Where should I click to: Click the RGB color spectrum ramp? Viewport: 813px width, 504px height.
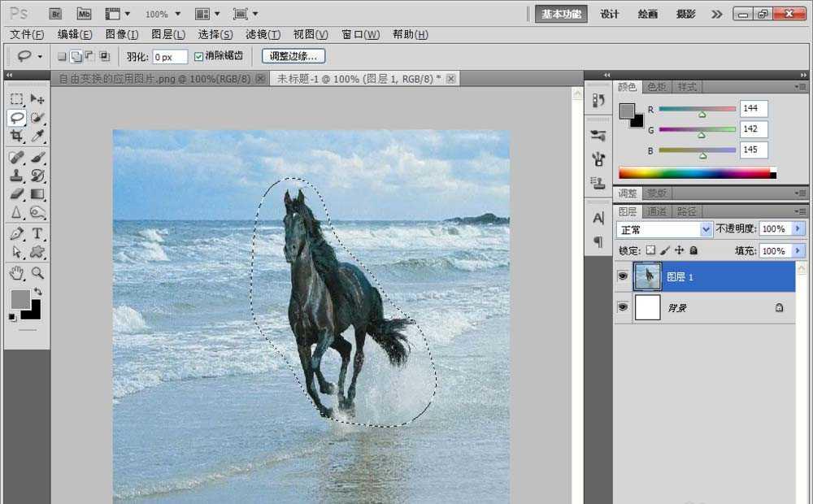(693, 173)
